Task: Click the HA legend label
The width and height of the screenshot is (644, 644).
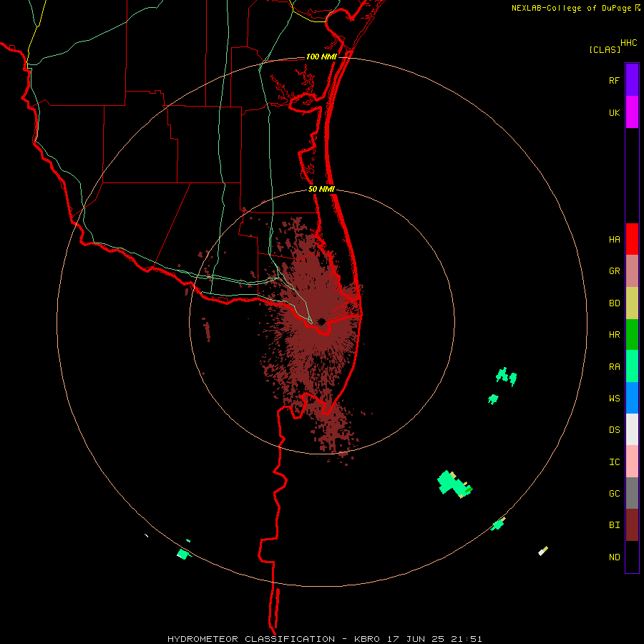Action: [615, 240]
